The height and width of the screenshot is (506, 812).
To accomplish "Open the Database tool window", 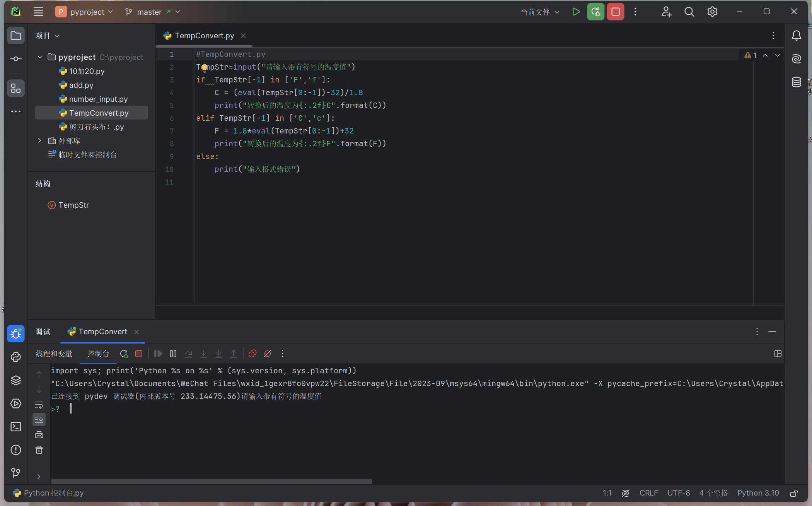I will click(x=796, y=82).
